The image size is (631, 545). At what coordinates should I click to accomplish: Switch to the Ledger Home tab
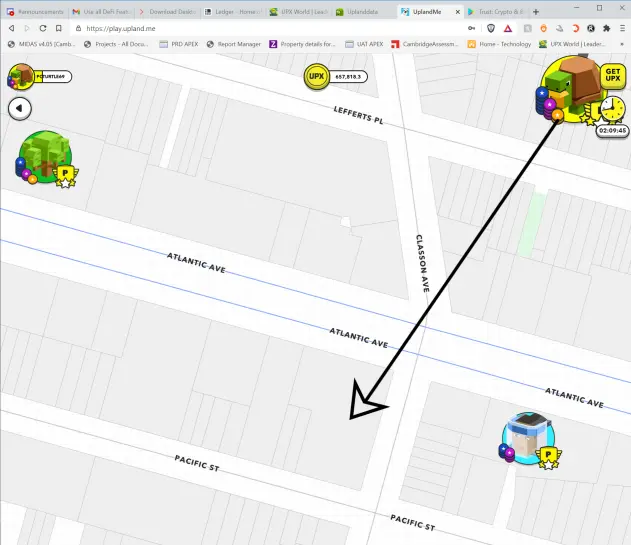pos(233,12)
